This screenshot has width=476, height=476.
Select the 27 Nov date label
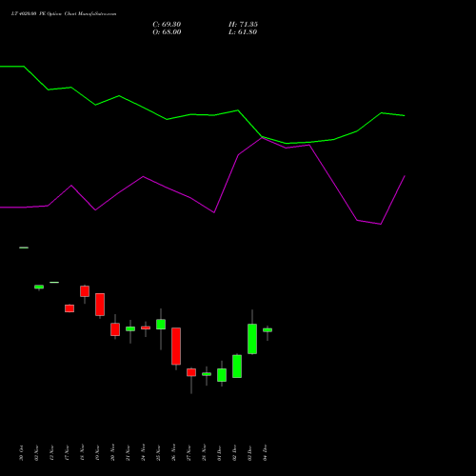coord(188,453)
